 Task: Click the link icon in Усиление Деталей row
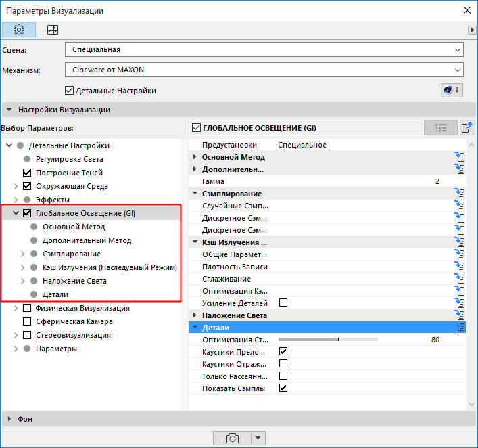pos(460,303)
